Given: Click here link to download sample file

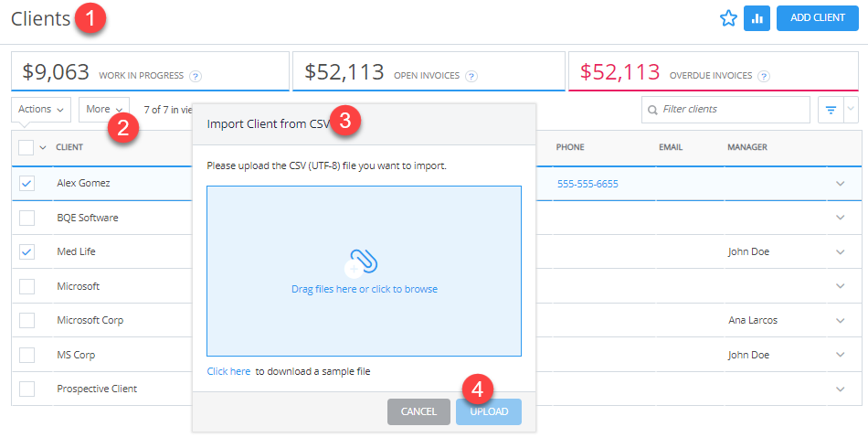Looking at the screenshot, I should pos(228,371).
